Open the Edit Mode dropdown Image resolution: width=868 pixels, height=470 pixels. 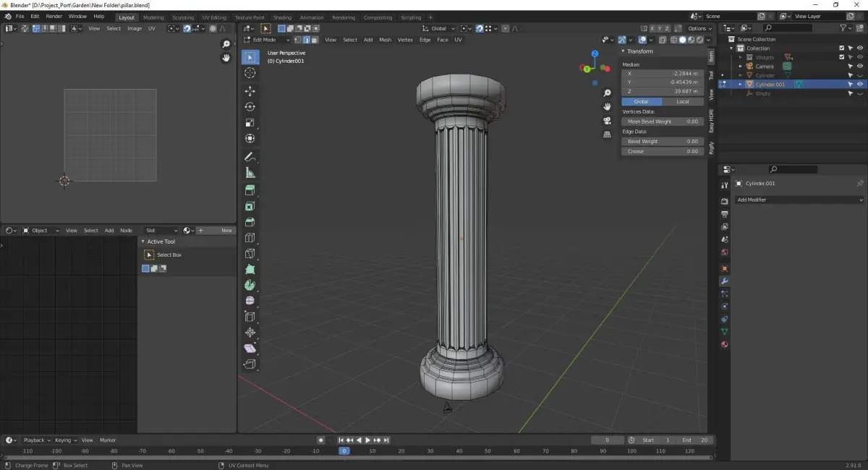(x=266, y=40)
